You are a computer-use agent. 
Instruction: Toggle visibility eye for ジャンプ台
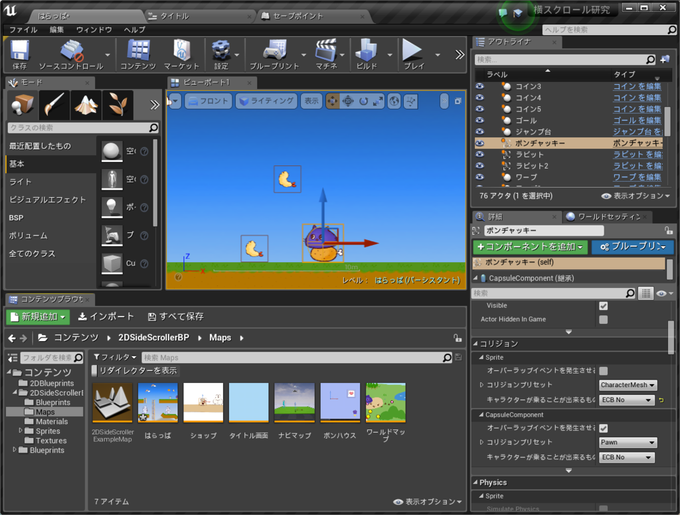click(480, 131)
